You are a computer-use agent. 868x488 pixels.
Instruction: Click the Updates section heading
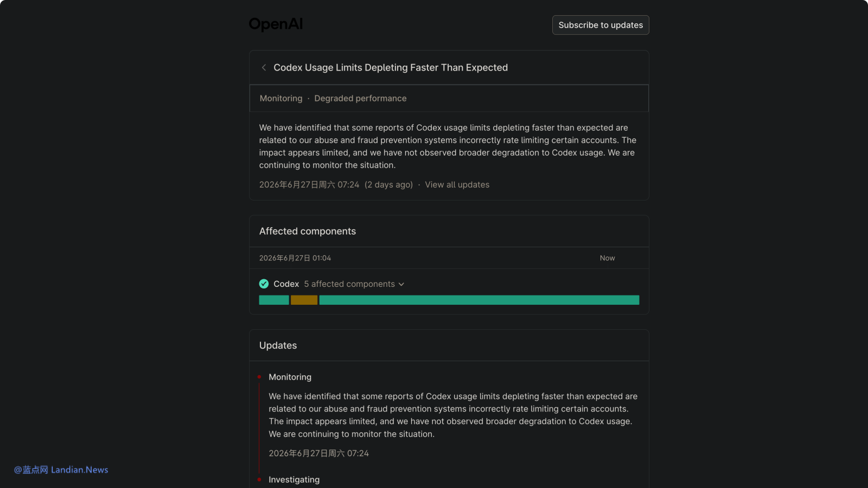[278, 346]
